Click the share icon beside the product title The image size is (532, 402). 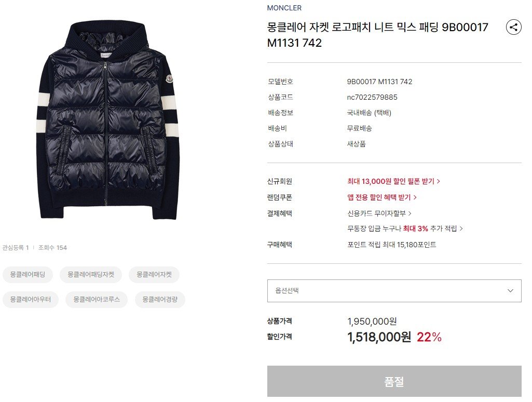coord(513,27)
